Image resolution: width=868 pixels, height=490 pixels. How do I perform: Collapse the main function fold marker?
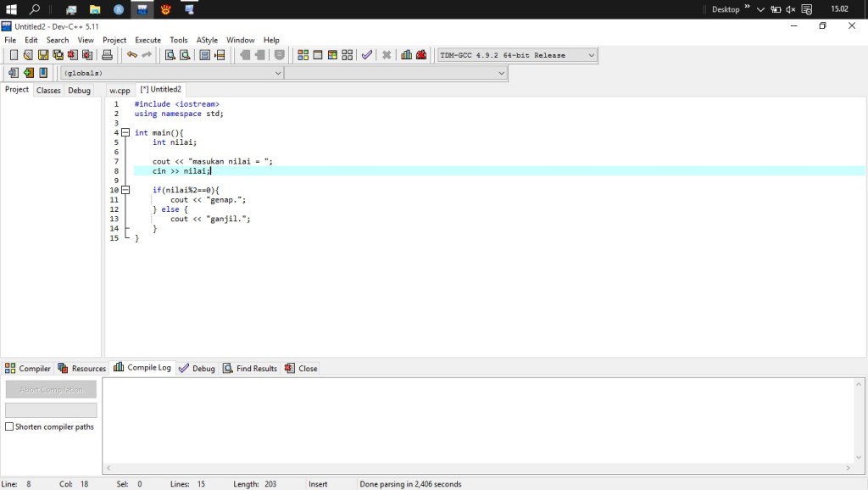pyautogui.click(x=125, y=133)
